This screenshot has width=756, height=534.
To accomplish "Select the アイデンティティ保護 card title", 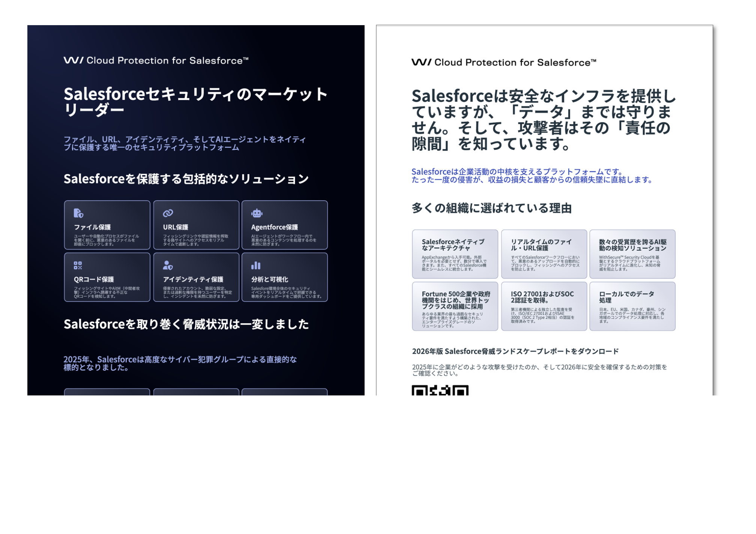I will point(193,279).
